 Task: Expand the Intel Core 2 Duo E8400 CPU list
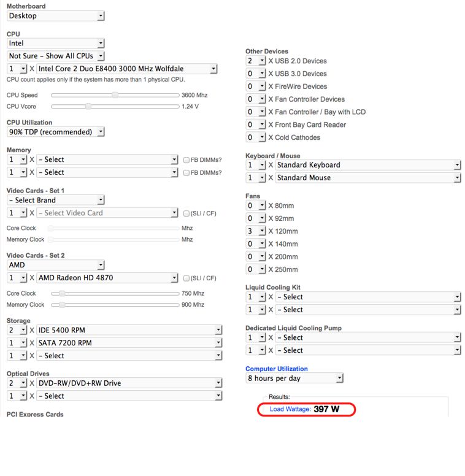pyautogui.click(x=127, y=69)
